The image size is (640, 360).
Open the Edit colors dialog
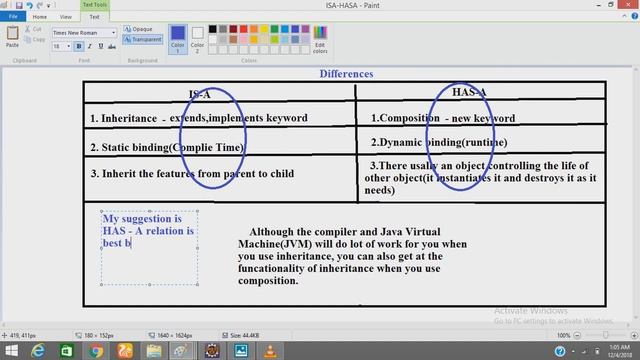(320, 39)
